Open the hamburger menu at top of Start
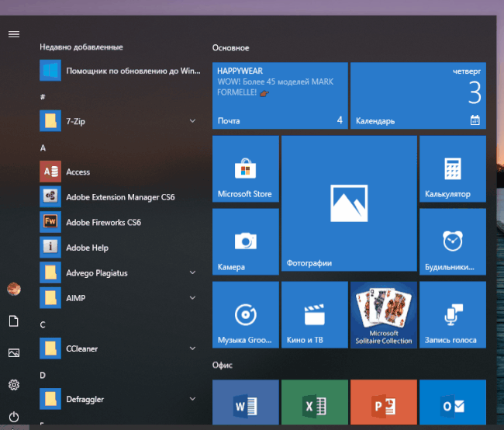The width and height of the screenshot is (504, 430). (14, 34)
